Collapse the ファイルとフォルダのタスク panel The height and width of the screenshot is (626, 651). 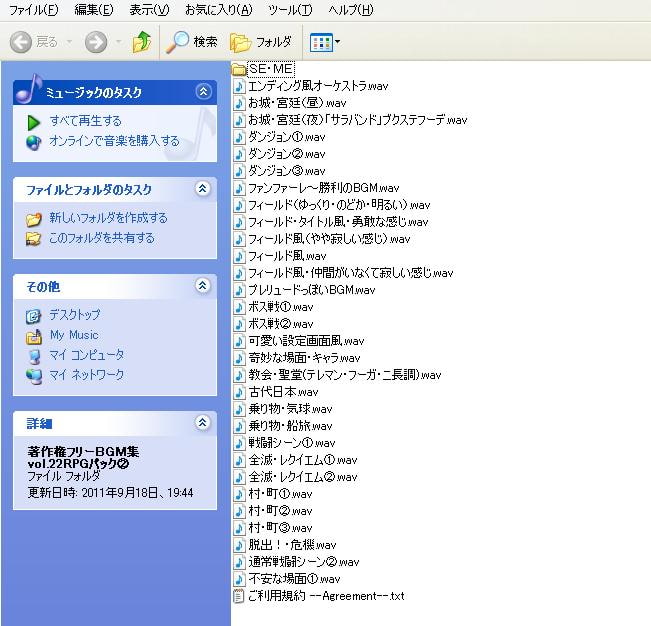point(203,189)
